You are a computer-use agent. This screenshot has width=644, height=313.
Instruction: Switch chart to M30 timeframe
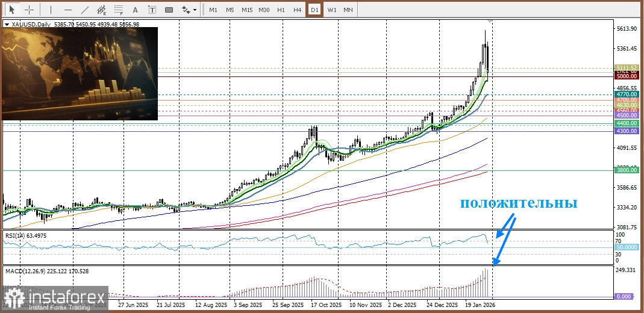pos(264,10)
